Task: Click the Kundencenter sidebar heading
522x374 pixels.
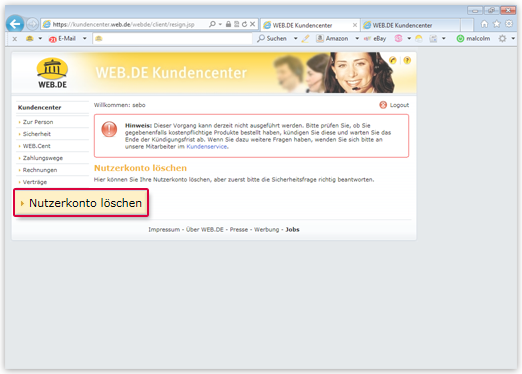Action: click(39, 107)
